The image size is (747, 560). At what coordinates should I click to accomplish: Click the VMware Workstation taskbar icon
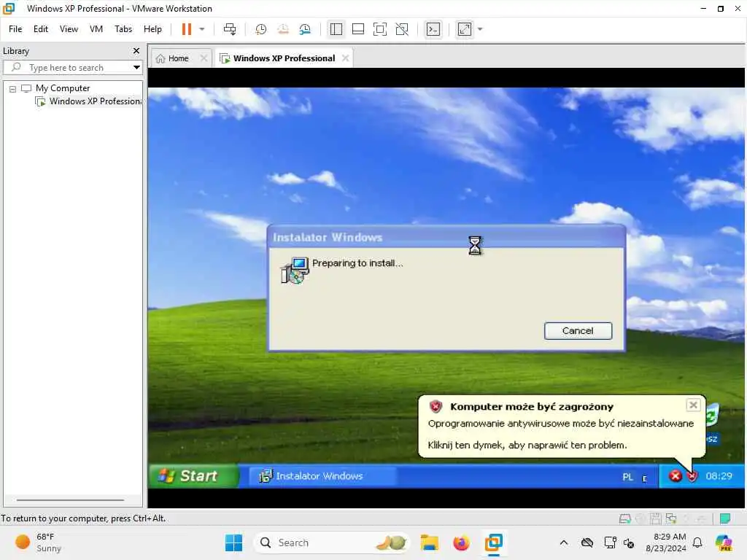pyautogui.click(x=494, y=542)
